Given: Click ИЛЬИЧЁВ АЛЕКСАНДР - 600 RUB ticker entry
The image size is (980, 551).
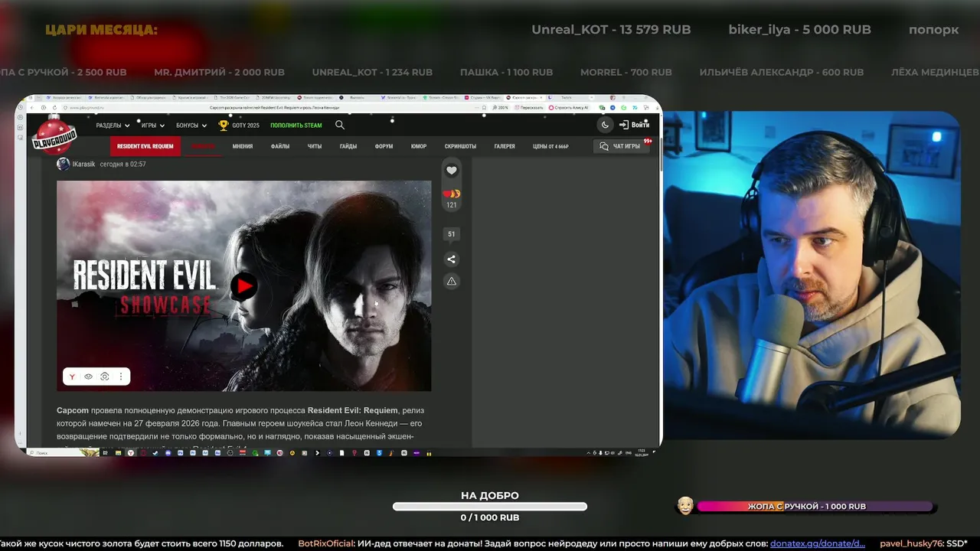Looking at the screenshot, I should (781, 72).
